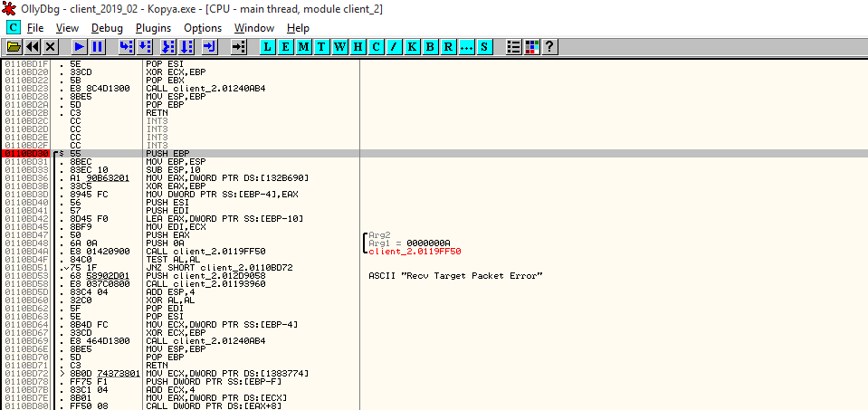This screenshot has height=410, width=868.
Task: Select the CALL client_2.0119FF50 instruction
Action: (x=206, y=252)
